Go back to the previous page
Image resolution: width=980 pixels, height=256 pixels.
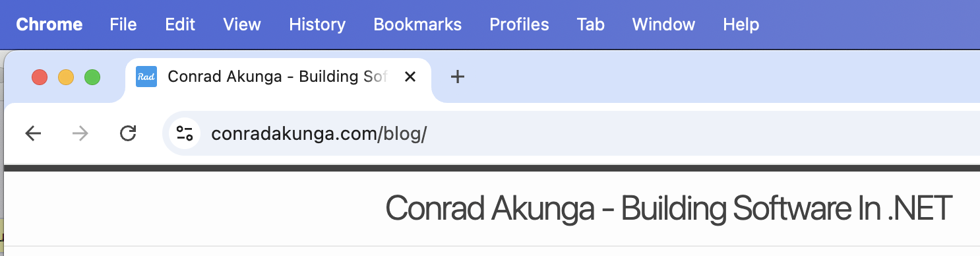pyautogui.click(x=33, y=134)
